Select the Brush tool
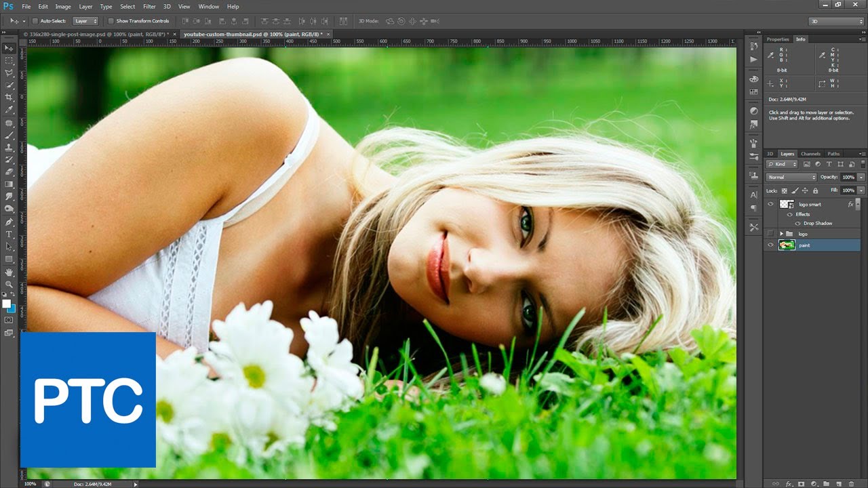The image size is (868, 488). pos(9,136)
